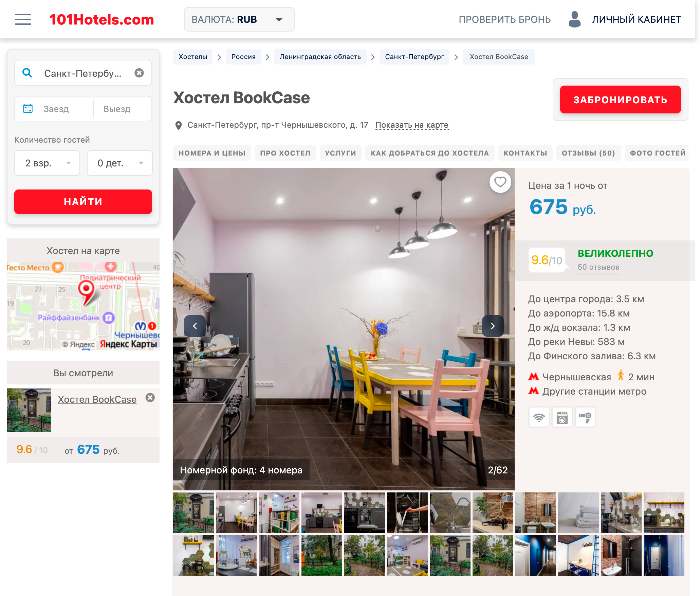This screenshot has height=596, width=700.
Task: Open the hamburger menu icon
Action: pos(23,19)
